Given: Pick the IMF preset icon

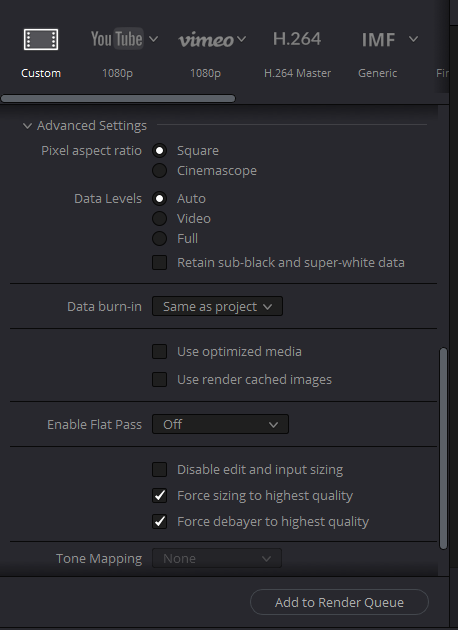Looking at the screenshot, I should click(378, 39).
